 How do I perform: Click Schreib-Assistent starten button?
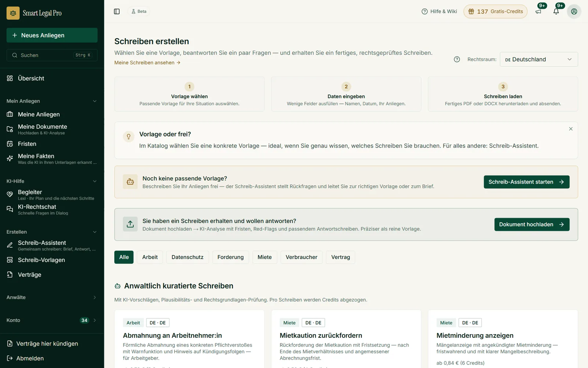[527, 182]
